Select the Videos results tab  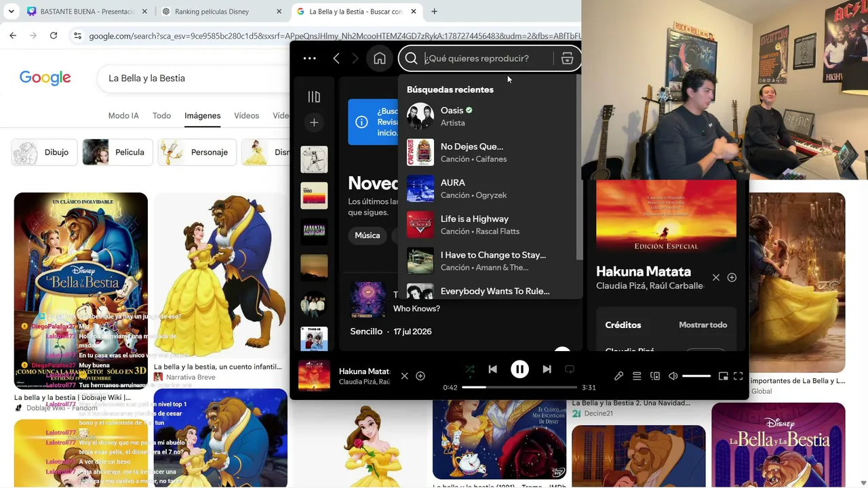point(247,116)
